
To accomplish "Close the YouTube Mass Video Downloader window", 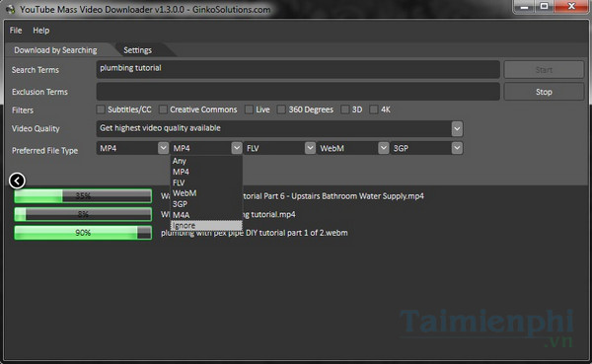I will 571,7.
